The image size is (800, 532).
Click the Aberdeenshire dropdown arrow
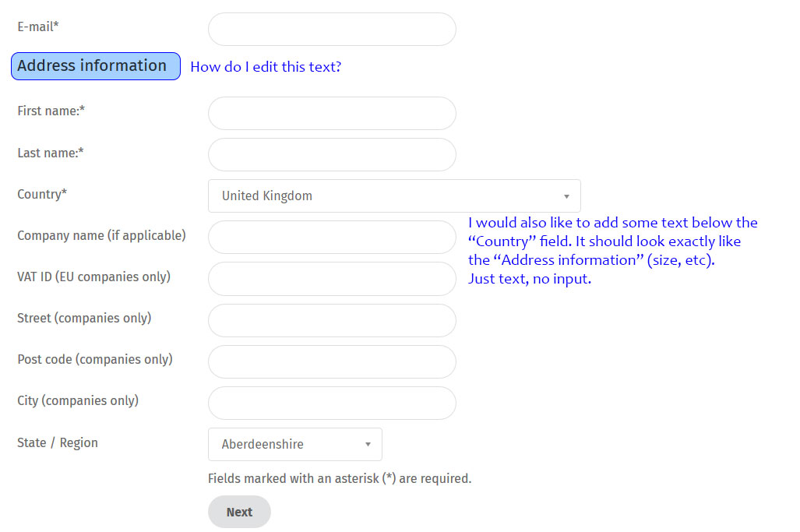click(x=368, y=445)
